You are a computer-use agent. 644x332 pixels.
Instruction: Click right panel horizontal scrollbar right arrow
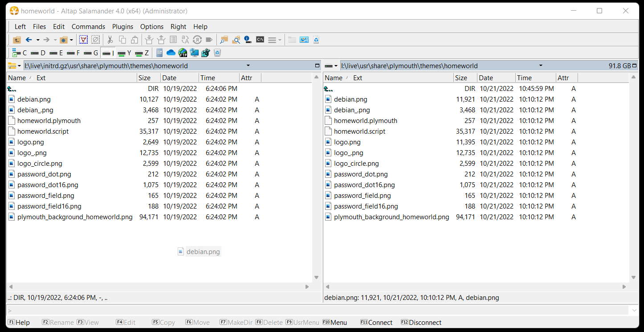(624, 287)
